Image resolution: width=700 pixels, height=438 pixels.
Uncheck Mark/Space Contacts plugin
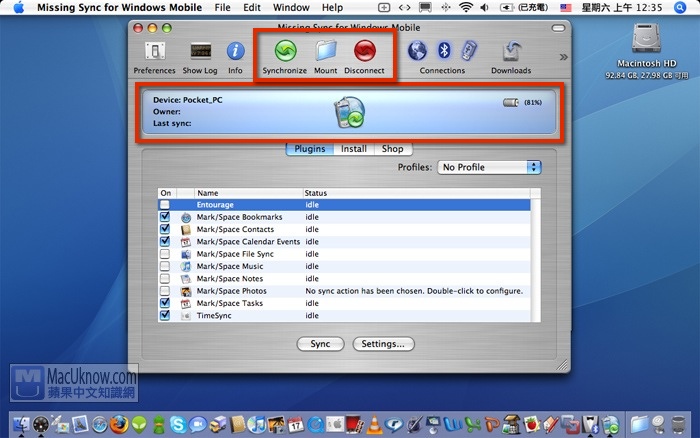(165, 229)
